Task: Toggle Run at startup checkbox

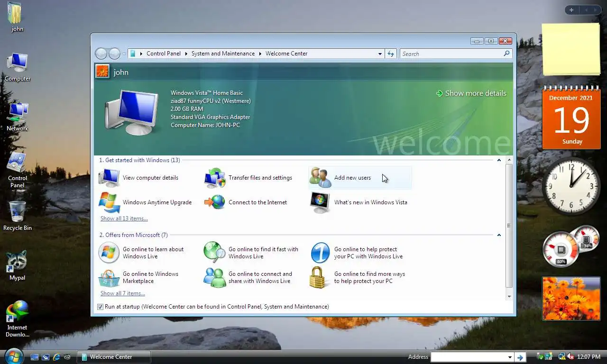Action: tap(100, 307)
